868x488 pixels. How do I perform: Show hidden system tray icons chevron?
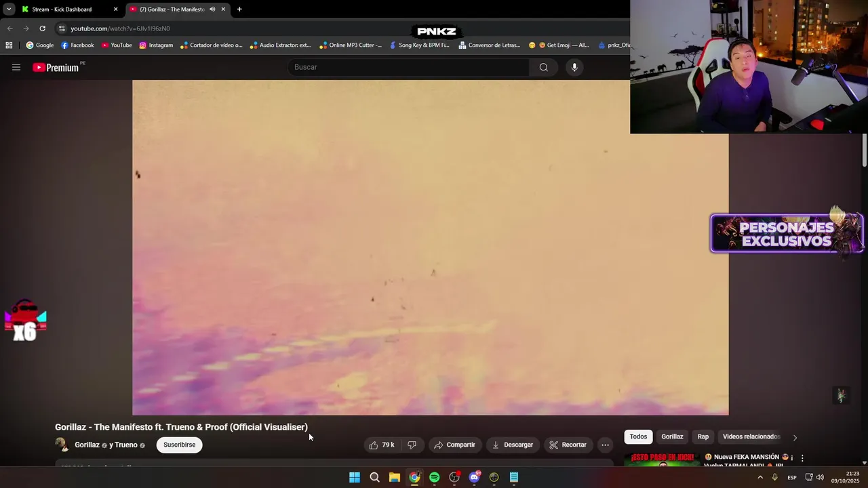(x=759, y=477)
